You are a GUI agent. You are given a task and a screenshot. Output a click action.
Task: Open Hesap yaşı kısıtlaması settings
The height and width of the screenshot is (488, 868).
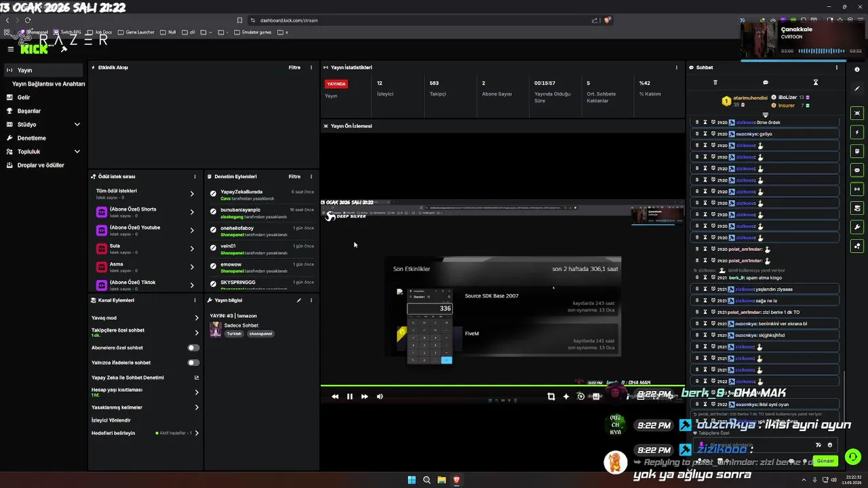145,392
